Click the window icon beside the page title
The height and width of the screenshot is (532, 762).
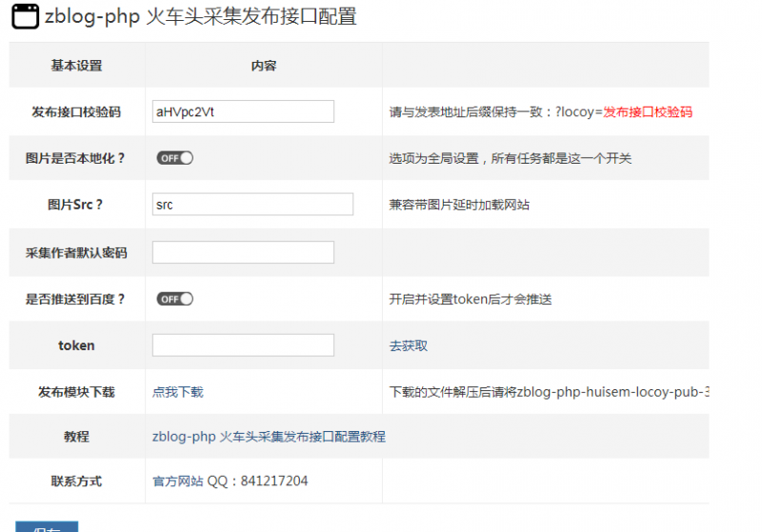[x=25, y=17]
